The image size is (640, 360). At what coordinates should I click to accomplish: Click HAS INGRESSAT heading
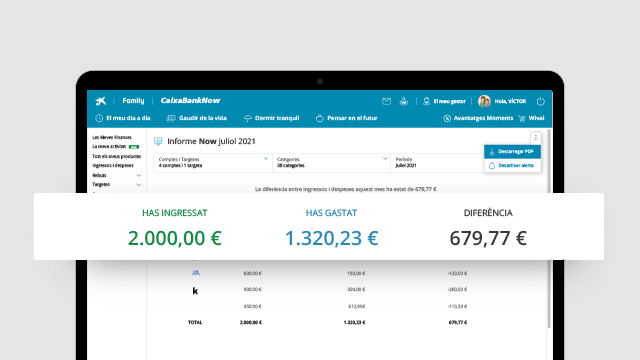[x=175, y=213]
